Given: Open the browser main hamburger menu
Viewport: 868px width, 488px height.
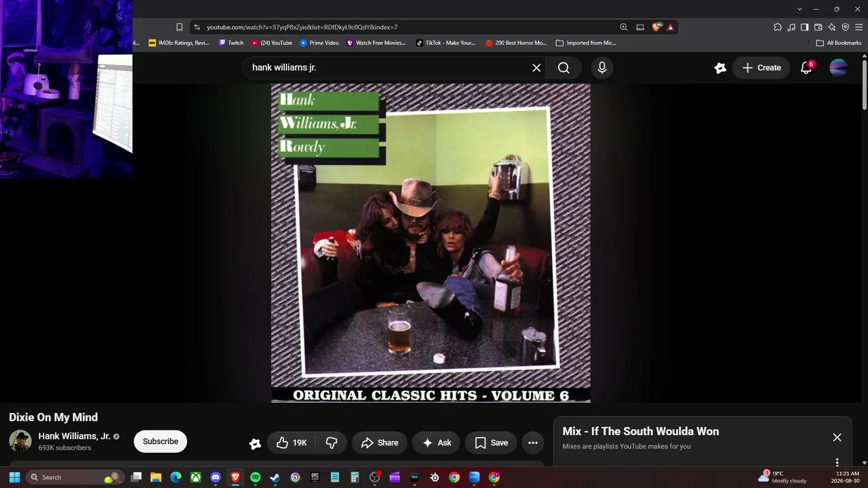Looking at the screenshot, I should click(x=859, y=27).
